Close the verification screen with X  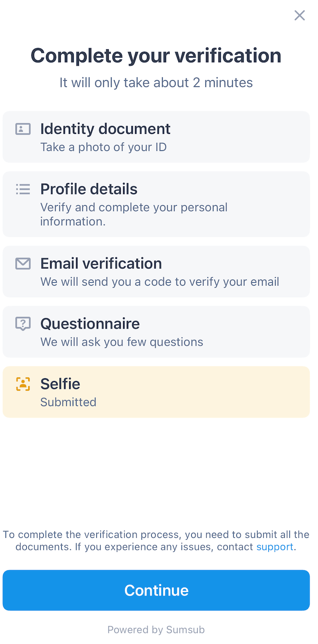coord(300,16)
